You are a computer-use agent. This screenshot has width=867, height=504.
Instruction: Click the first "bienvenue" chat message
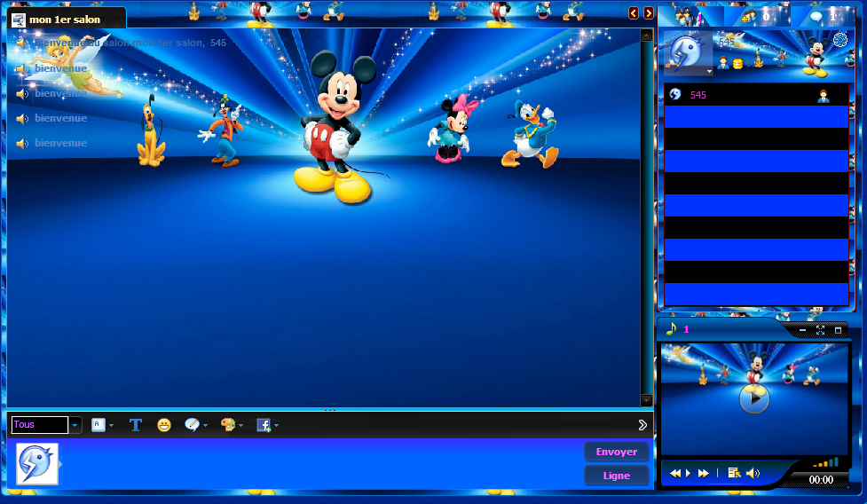click(x=61, y=68)
